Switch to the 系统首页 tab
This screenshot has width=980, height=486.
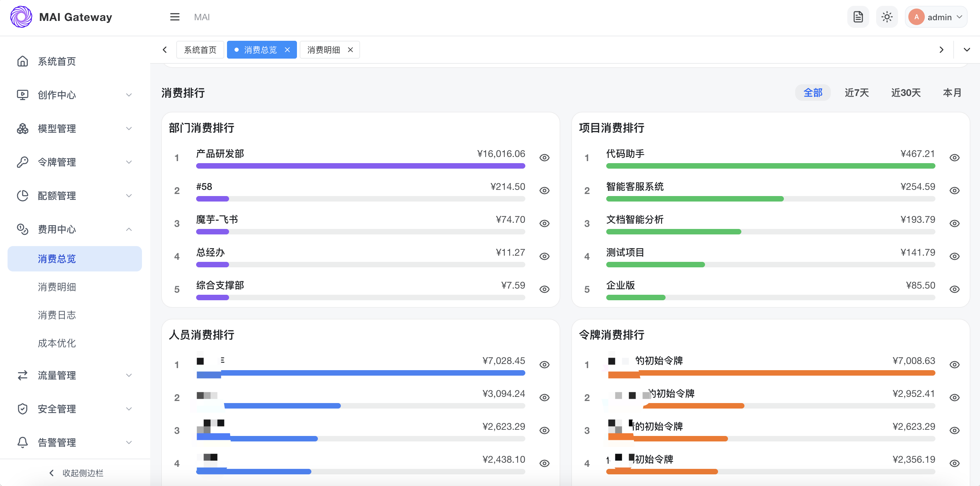click(200, 50)
